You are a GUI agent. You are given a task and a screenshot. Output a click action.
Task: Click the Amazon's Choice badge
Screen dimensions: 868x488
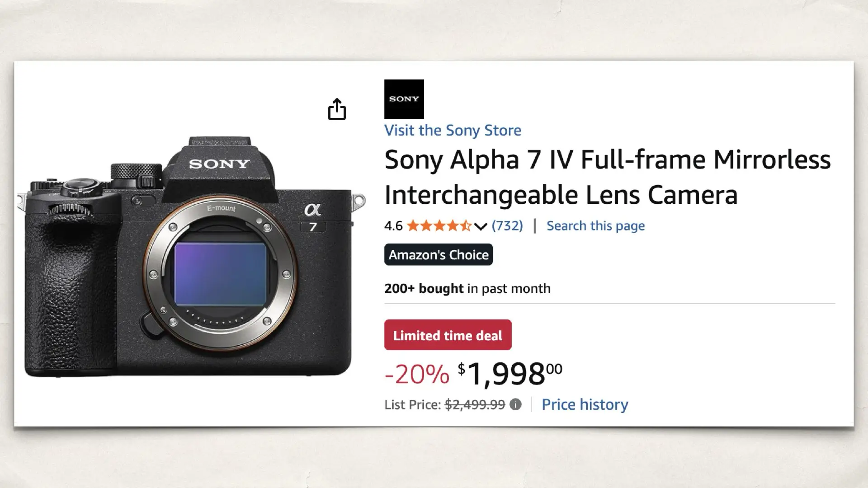pos(438,254)
